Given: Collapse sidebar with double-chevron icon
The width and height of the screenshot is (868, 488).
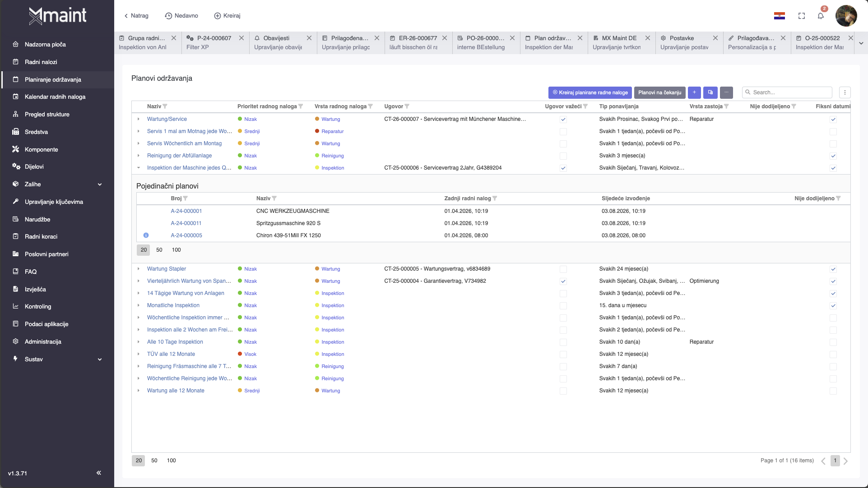Looking at the screenshot, I should point(99,473).
